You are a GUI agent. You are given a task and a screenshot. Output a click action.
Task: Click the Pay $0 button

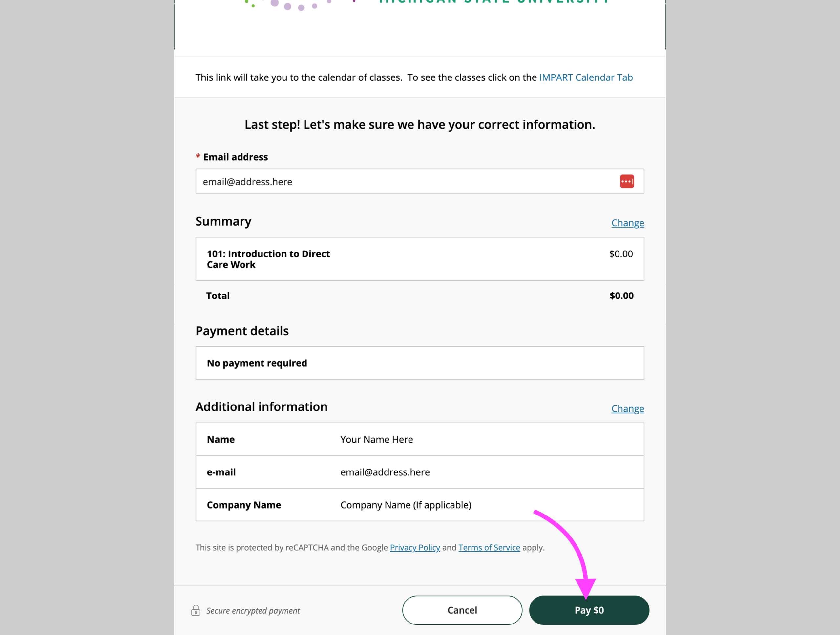point(589,610)
